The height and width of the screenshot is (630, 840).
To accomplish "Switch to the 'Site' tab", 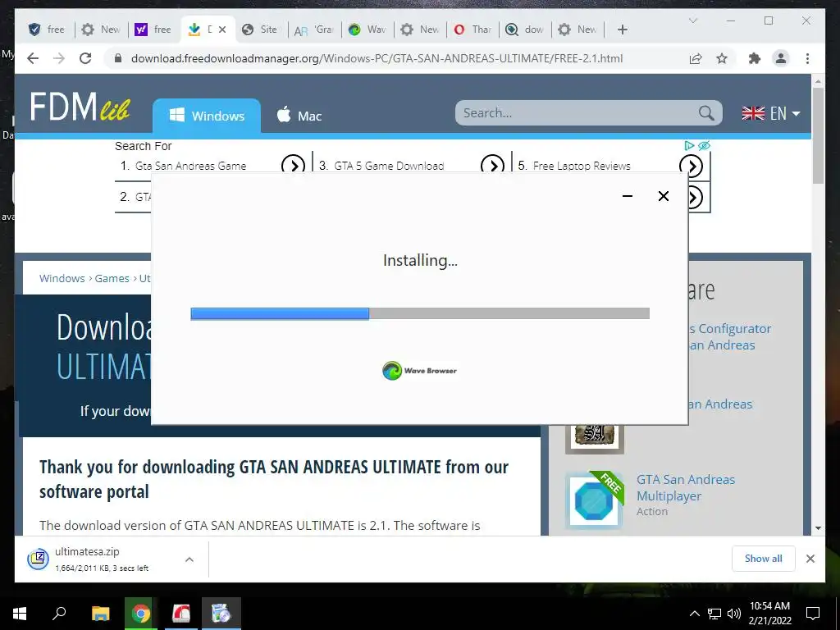I will [x=260, y=30].
